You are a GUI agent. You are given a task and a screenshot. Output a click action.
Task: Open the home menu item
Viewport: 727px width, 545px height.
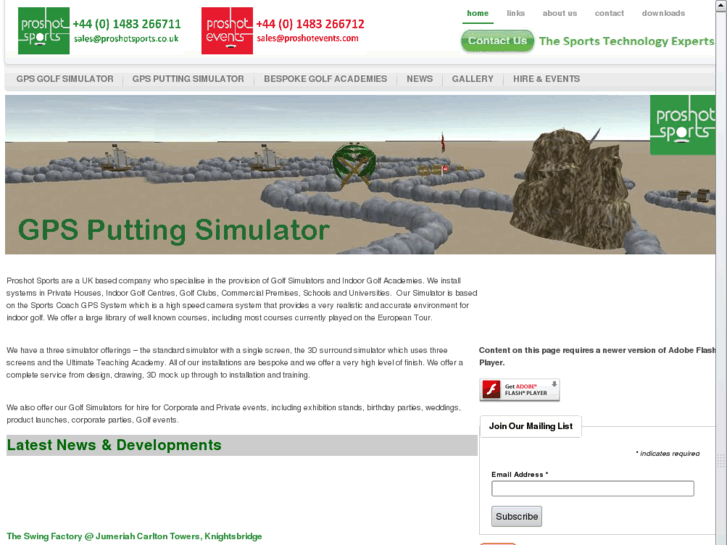478,13
